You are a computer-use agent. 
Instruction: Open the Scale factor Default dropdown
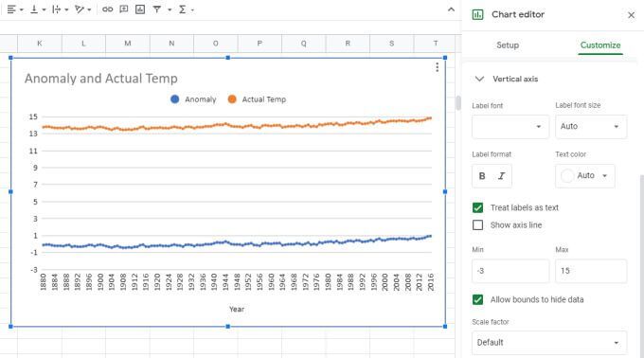549,343
